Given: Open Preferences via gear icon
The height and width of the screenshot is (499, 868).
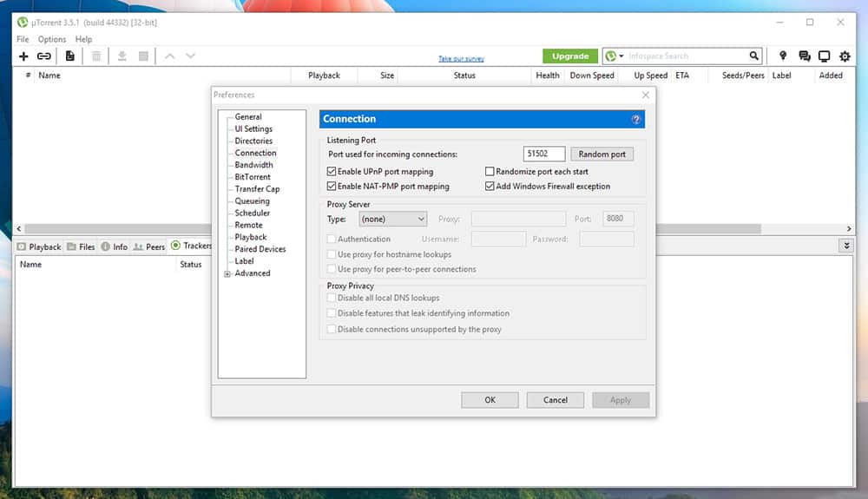Looking at the screenshot, I should coord(845,56).
